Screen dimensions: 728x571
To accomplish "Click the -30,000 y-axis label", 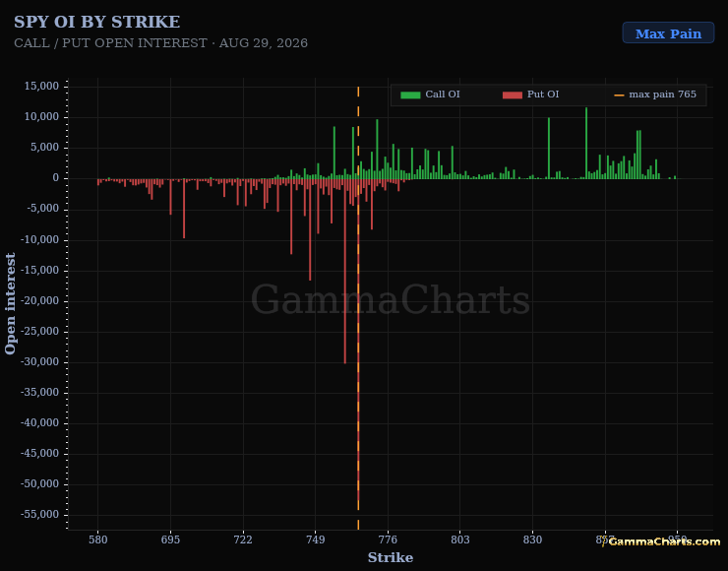I will click(40, 361).
